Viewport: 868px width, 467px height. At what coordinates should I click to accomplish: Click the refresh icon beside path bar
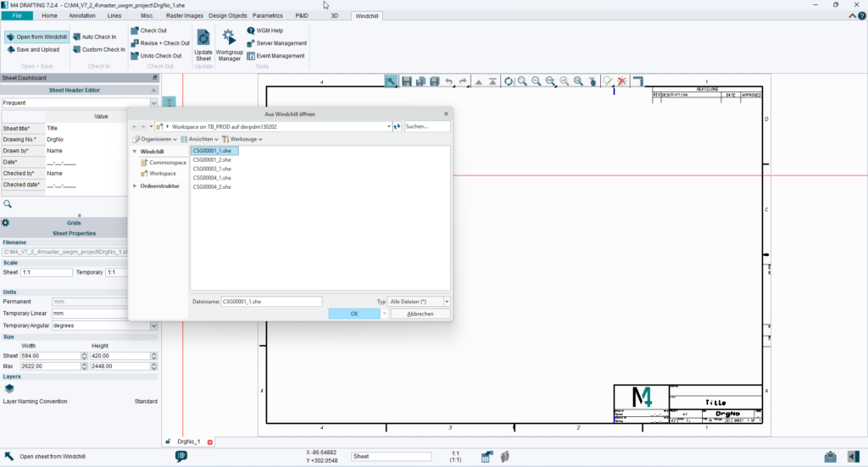coord(397,126)
